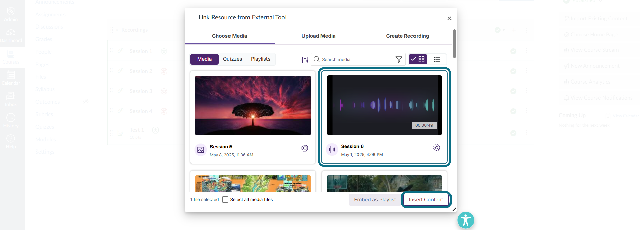The height and width of the screenshot is (230, 644).
Task: Click Course Analytics button
Action: tap(587, 82)
